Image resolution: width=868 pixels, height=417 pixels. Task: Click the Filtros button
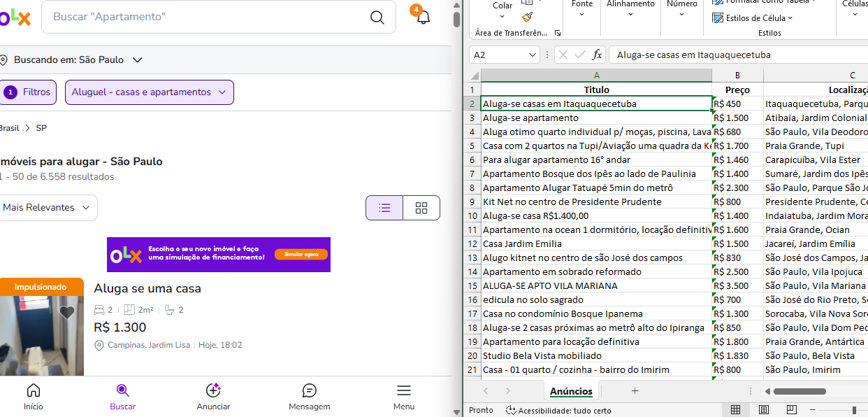[x=29, y=92]
